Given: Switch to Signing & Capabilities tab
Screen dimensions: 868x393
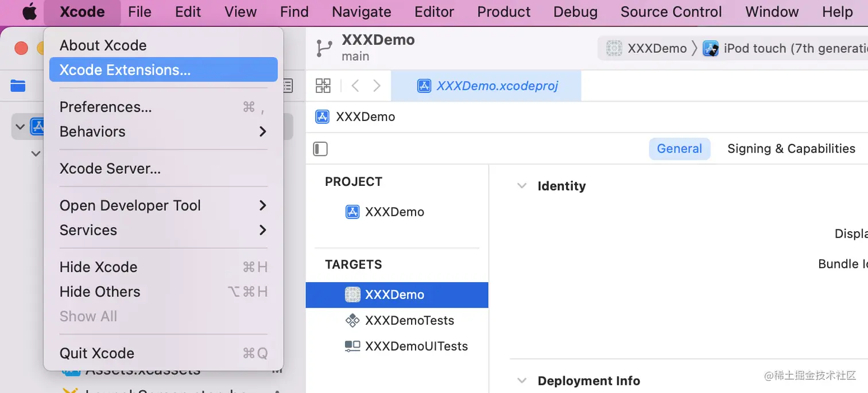Looking at the screenshot, I should pyautogui.click(x=791, y=149).
